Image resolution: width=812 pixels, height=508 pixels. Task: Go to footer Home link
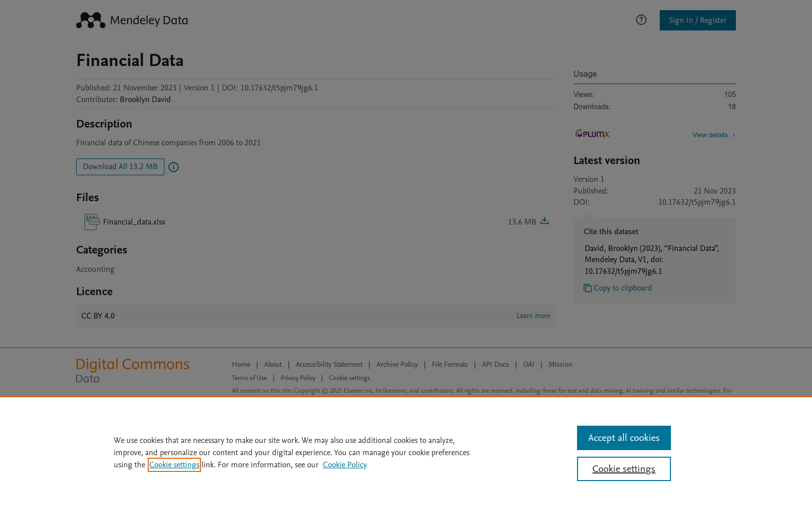(x=241, y=365)
